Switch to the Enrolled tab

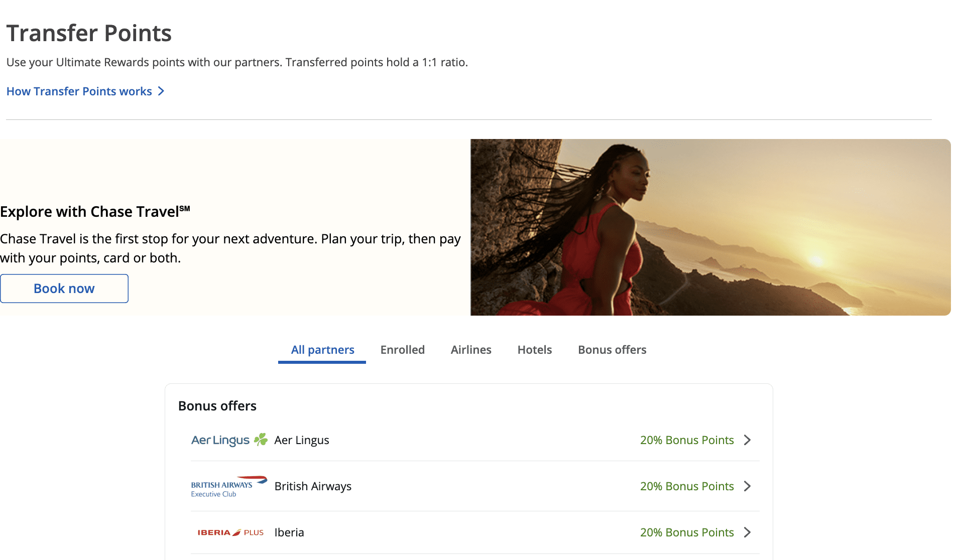(403, 350)
